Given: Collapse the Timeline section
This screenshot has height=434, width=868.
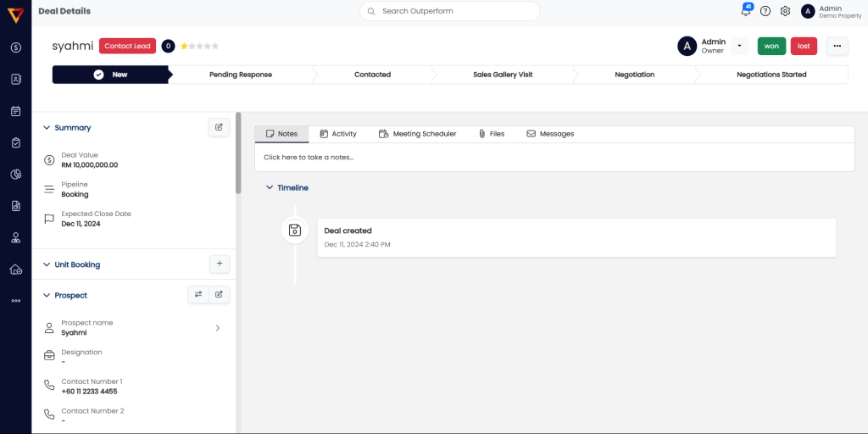Looking at the screenshot, I should (x=270, y=187).
